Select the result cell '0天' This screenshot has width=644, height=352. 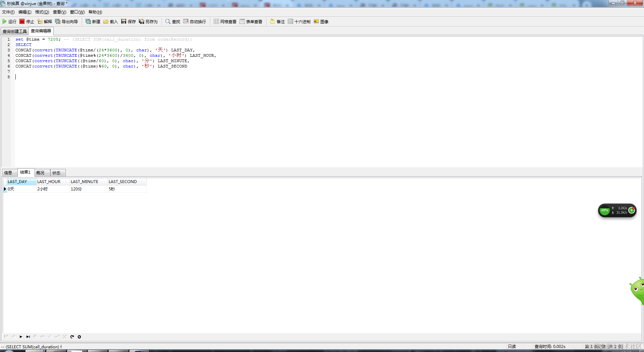coord(21,189)
